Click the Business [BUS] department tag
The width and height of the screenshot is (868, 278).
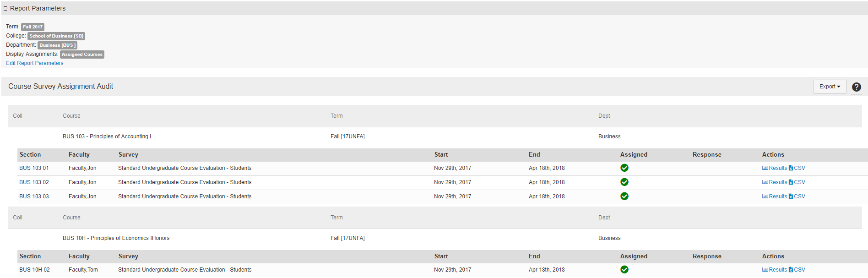57,45
